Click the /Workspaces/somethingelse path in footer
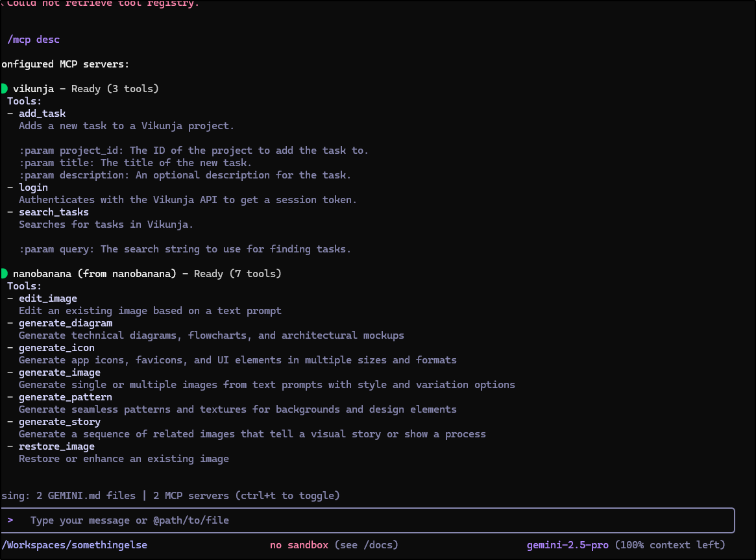This screenshot has height=560, width=756. [x=74, y=545]
